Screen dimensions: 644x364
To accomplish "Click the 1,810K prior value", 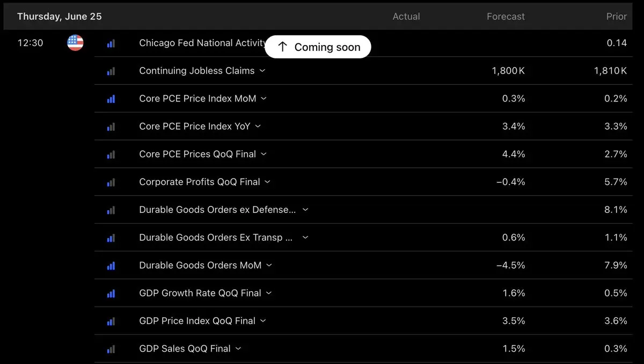I will click(611, 71).
